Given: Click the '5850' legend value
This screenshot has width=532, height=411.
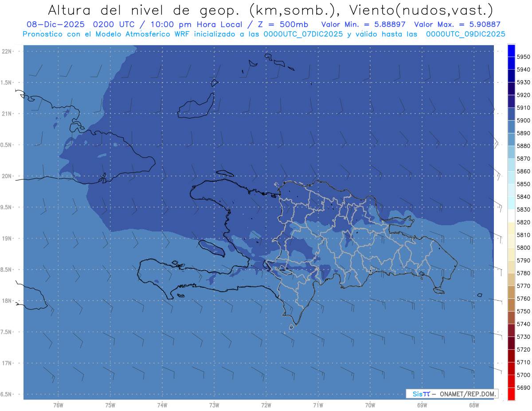Looking at the screenshot, I should click(x=524, y=184).
